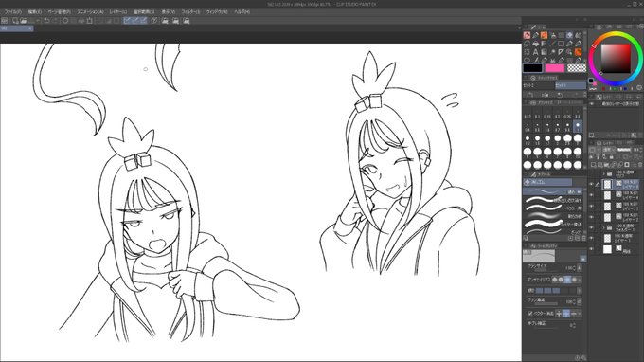Screen dimensions: 644x362
Task: Click the trash icon in layer palette
Action: pos(640,164)
